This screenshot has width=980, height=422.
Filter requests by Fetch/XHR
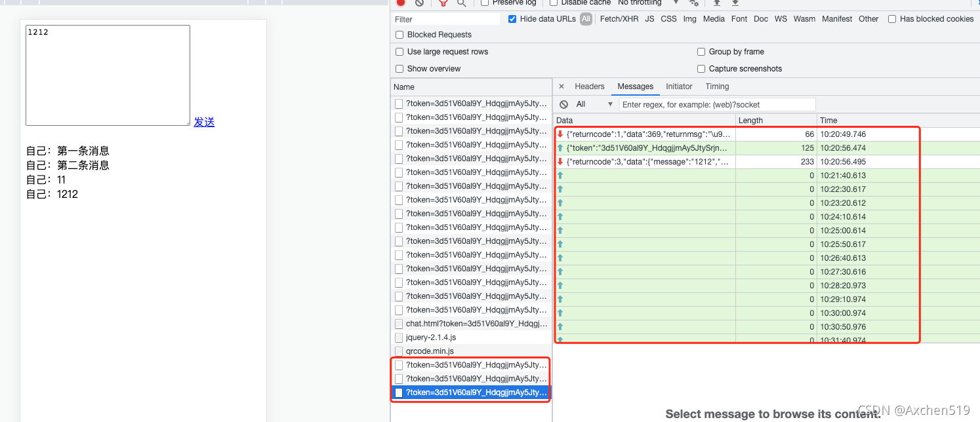(619, 19)
